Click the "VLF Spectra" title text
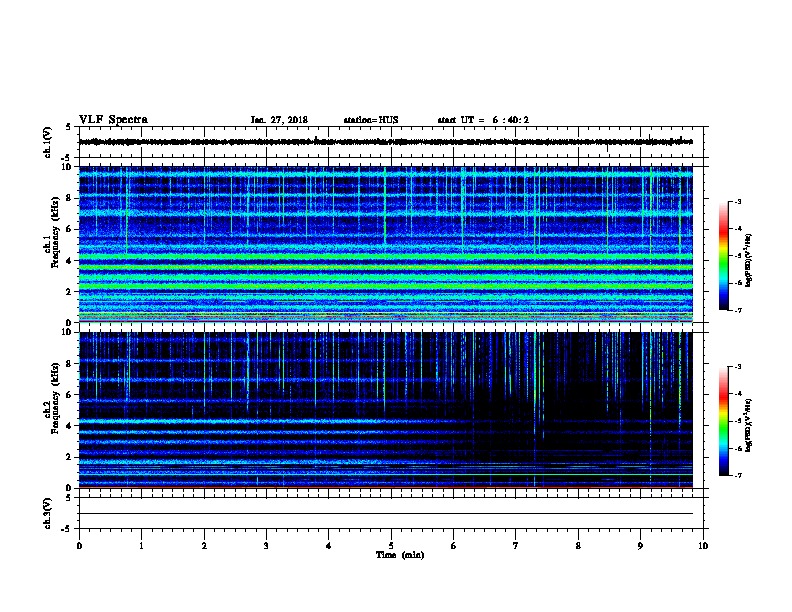 point(113,120)
